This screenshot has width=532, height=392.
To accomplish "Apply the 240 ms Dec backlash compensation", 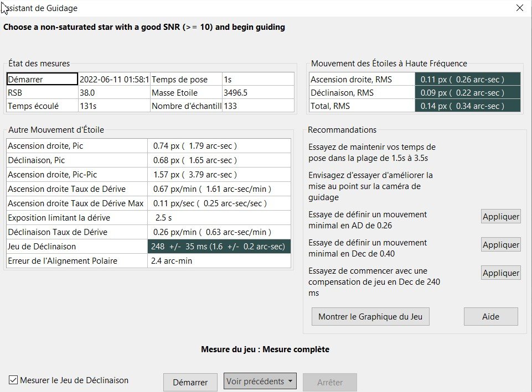I will point(500,273).
